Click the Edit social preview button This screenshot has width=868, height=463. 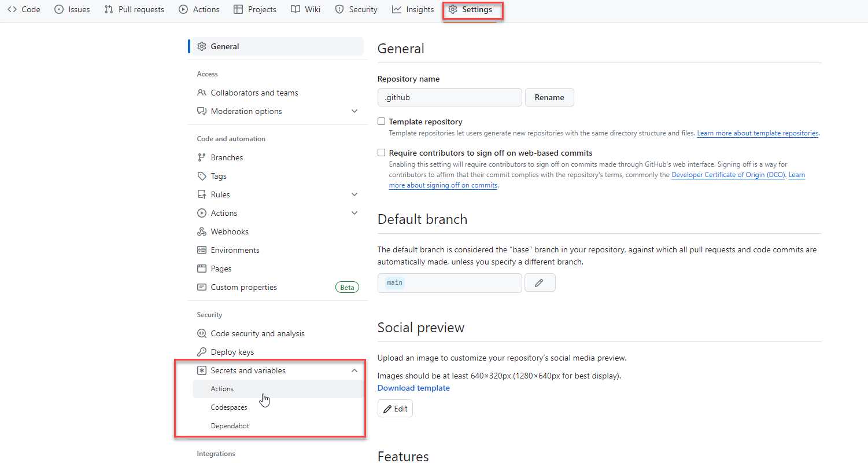click(395, 409)
